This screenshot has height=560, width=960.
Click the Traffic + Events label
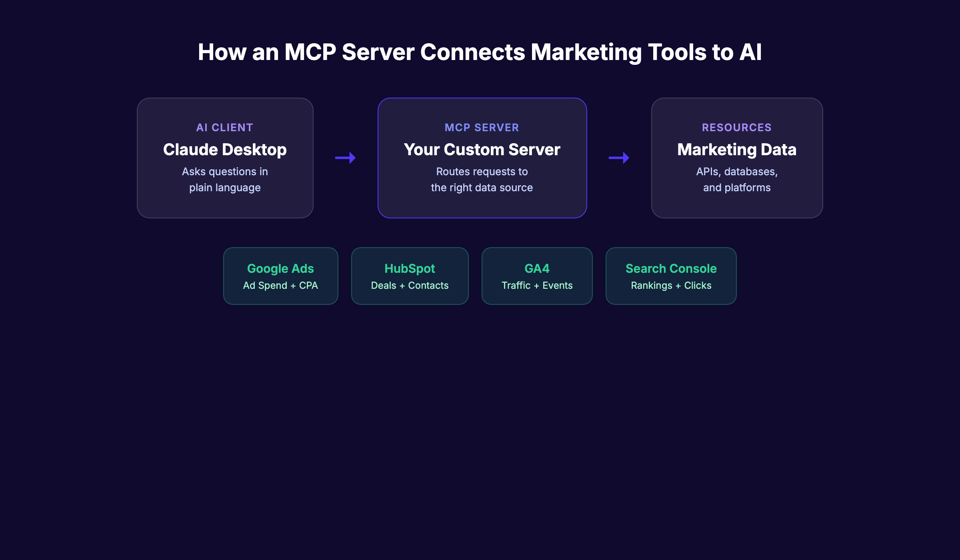click(x=537, y=285)
